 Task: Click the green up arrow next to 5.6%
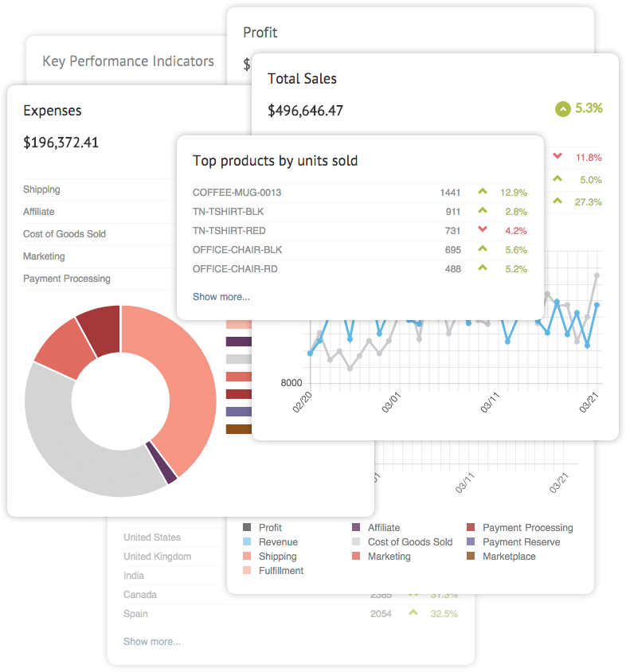pyautogui.click(x=482, y=249)
